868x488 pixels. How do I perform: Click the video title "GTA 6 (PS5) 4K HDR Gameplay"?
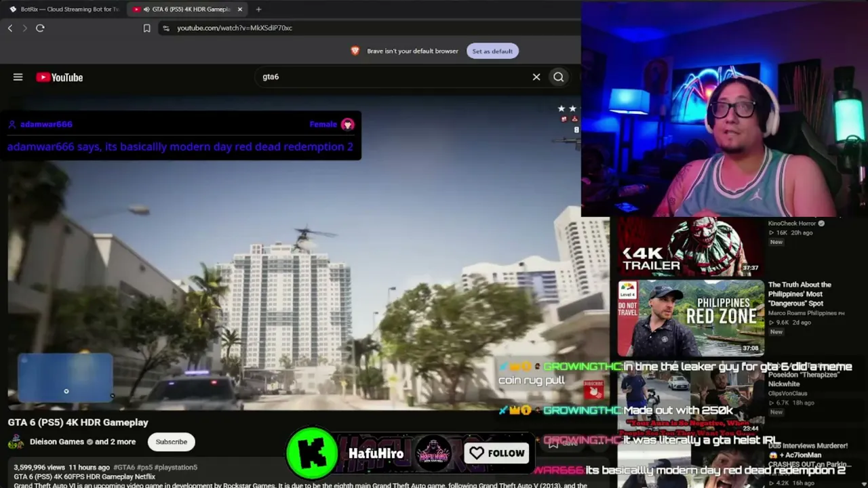point(78,422)
